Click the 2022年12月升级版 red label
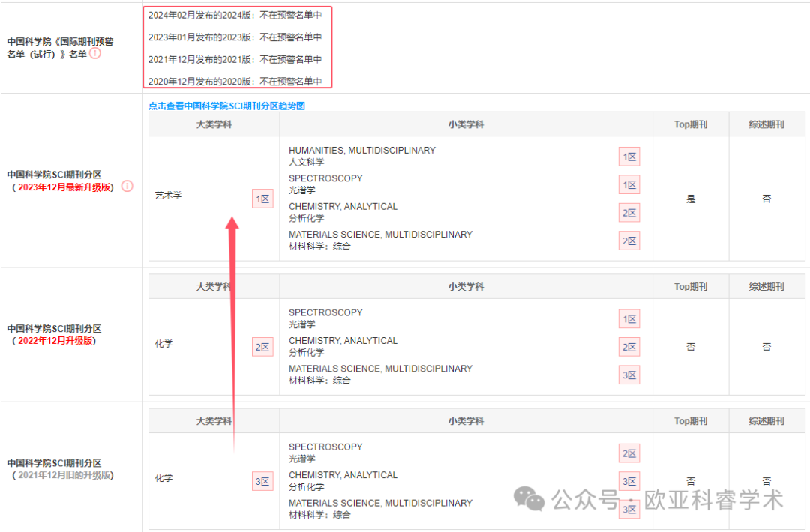810x532 pixels. [55, 341]
